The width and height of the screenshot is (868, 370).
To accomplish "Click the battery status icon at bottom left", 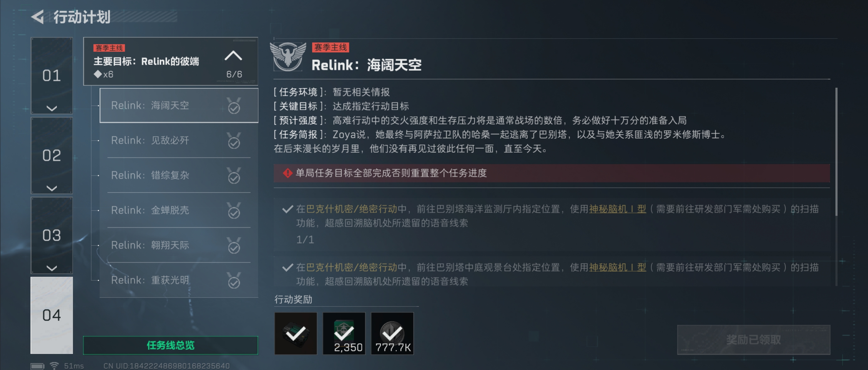I will point(37,366).
